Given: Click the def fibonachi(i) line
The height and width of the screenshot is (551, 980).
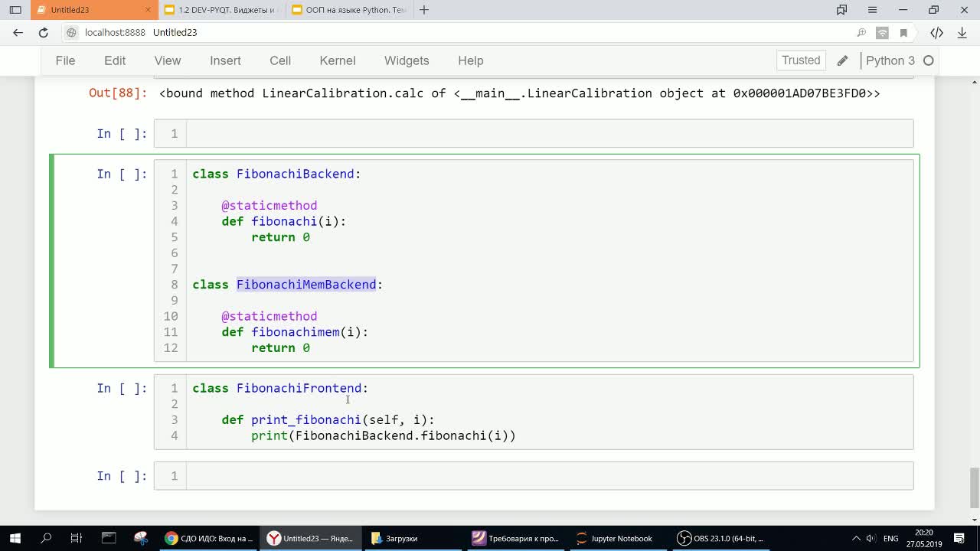Looking at the screenshot, I should (x=284, y=221).
